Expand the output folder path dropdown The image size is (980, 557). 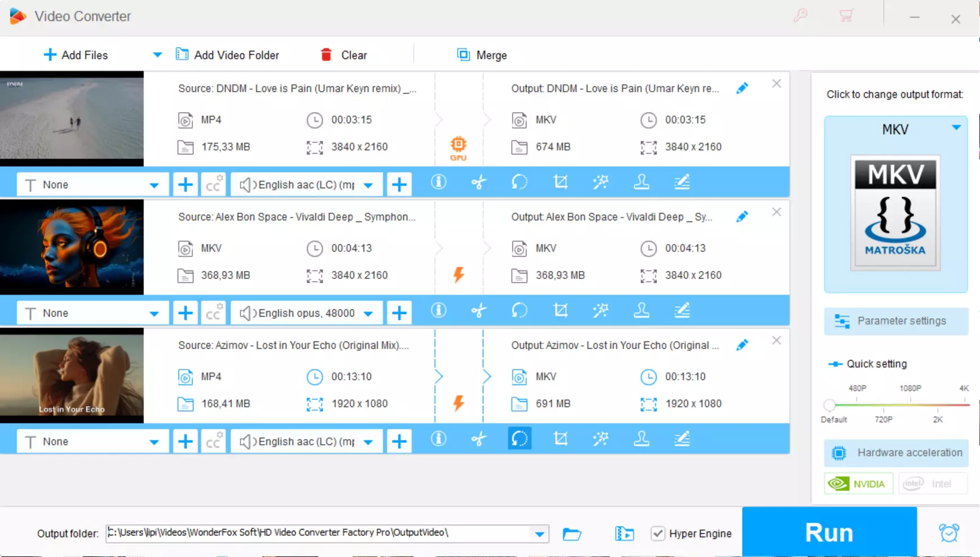(x=540, y=533)
